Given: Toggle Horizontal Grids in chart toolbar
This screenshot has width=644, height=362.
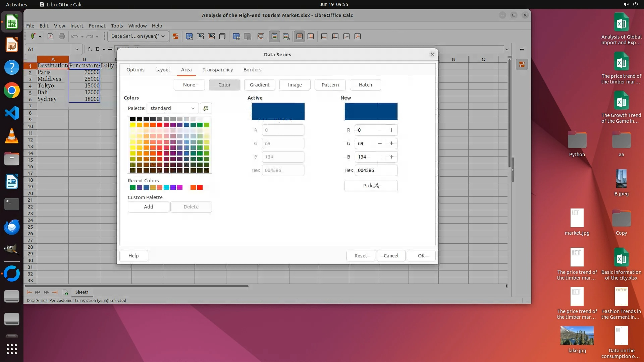Looking at the screenshot, I should [300, 37].
